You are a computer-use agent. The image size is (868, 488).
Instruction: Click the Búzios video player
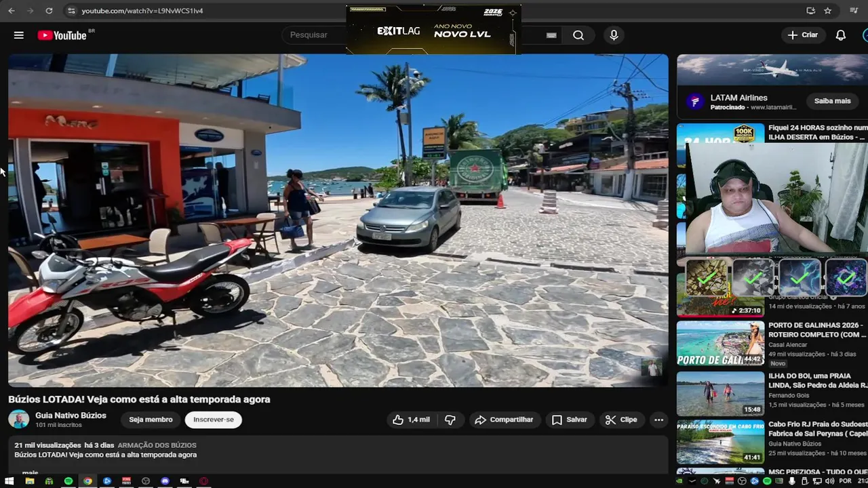click(x=338, y=220)
